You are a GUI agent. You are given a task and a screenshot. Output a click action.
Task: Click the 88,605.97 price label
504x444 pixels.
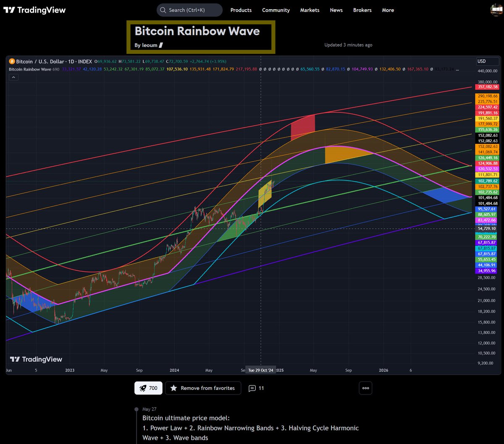pyautogui.click(x=488, y=214)
